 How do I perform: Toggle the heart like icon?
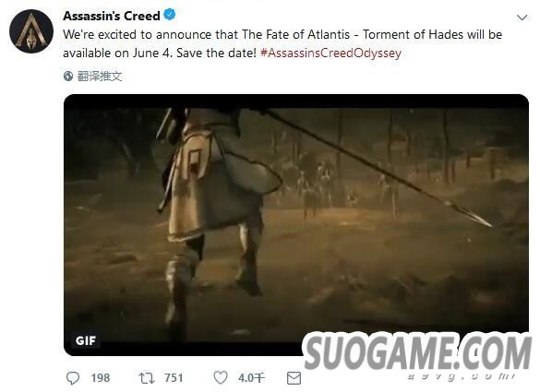click(x=221, y=377)
